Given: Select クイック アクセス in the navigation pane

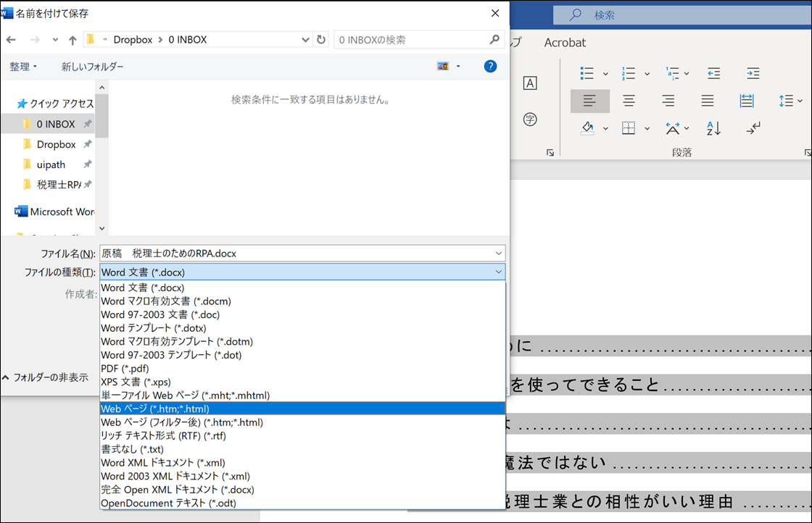Looking at the screenshot, I should (x=55, y=104).
